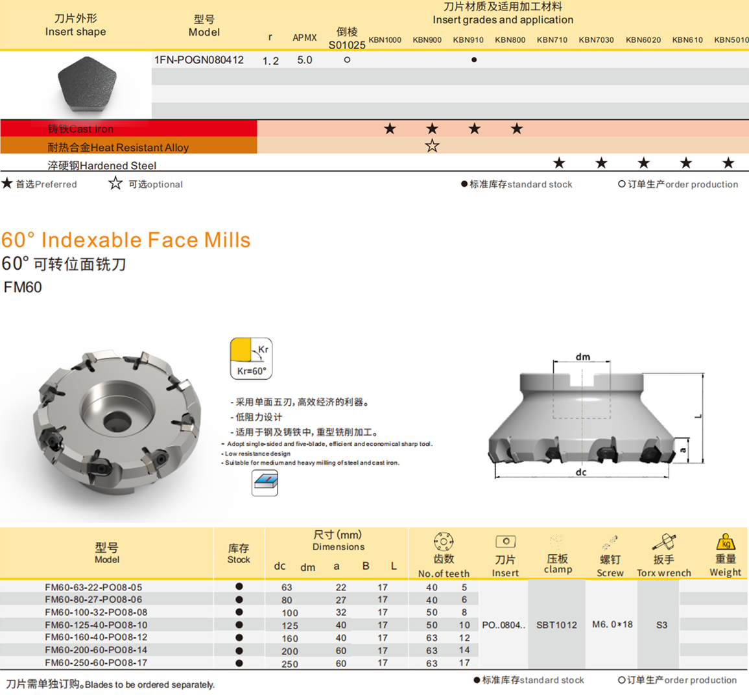Click the No. of teeth cutter icon
Image resolution: width=749 pixels, height=700 pixels.
tap(443, 541)
